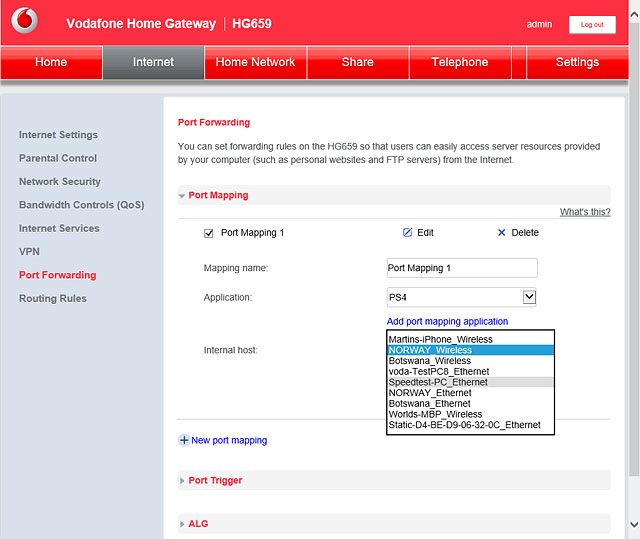The height and width of the screenshot is (539, 640).
Task: Select Worlds-MBP_Wireless host option
Action: [470, 414]
